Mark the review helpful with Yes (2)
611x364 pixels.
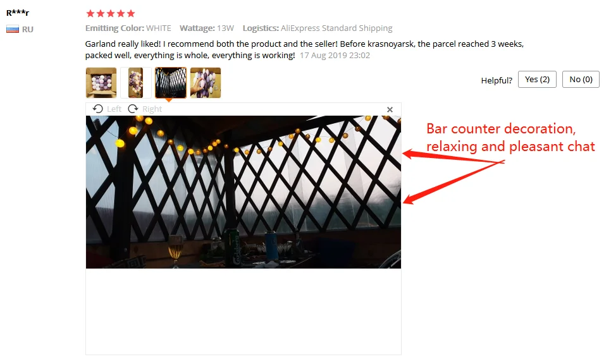537,80
